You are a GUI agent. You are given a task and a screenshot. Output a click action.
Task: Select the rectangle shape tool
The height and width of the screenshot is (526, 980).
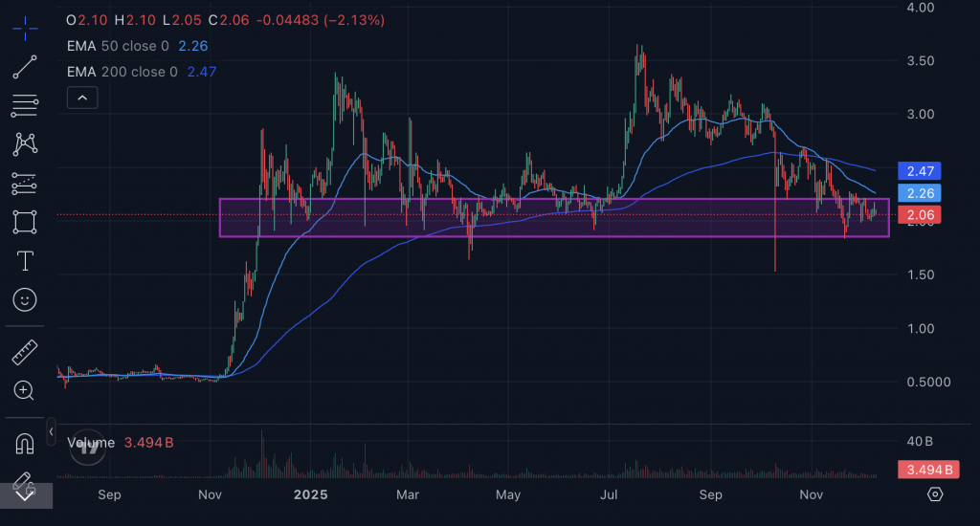[25, 222]
